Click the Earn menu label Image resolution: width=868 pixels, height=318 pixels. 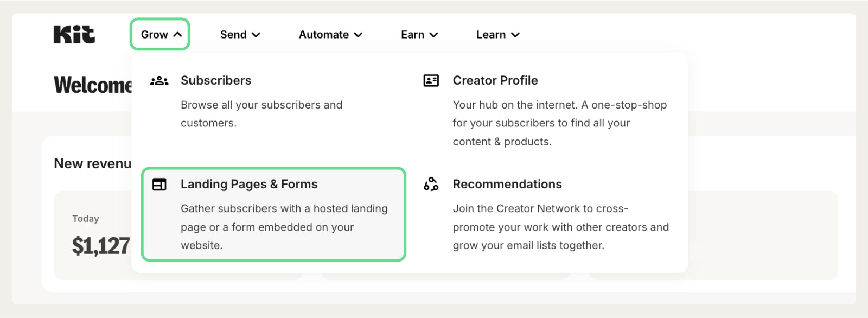[x=412, y=35]
